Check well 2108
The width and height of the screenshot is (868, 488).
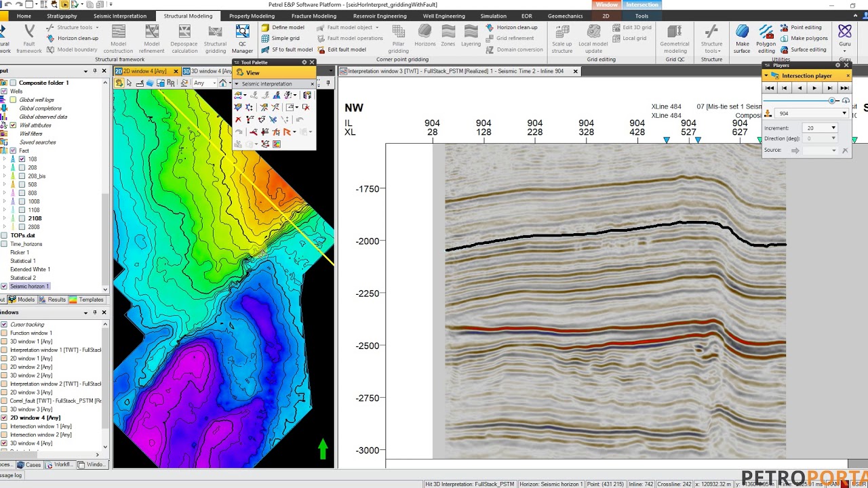(22, 218)
